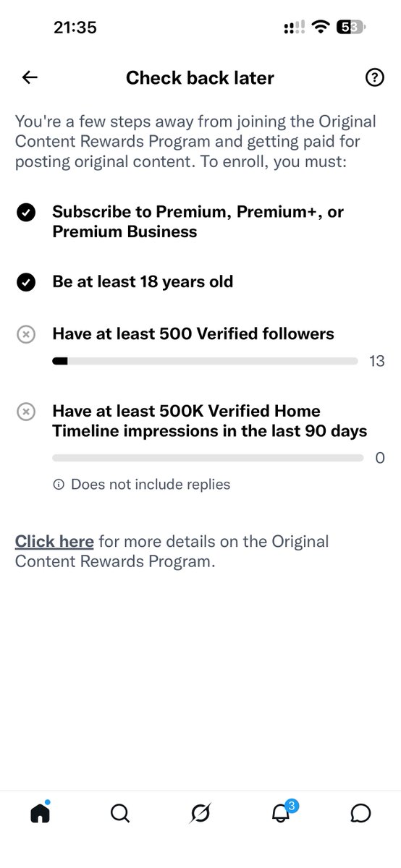The height and width of the screenshot is (868, 401).
Task: Open the Messages chat bubble icon
Action: point(360,814)
